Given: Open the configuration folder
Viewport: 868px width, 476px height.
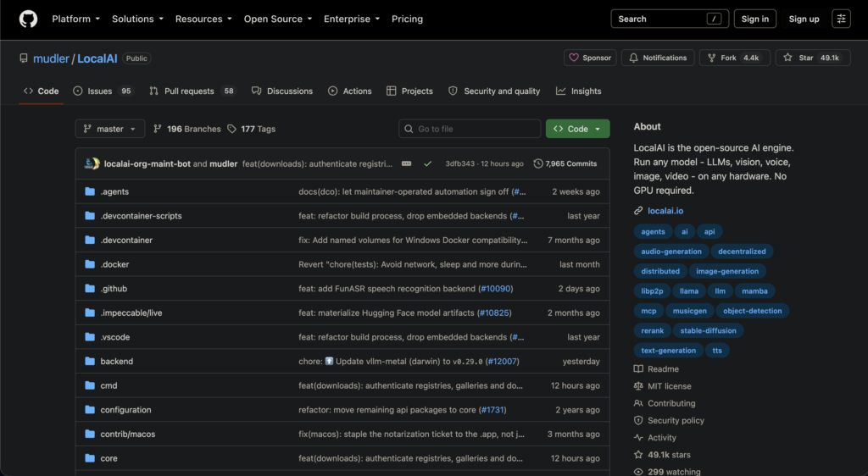Looking at the screenshot, I should (125, 410).
